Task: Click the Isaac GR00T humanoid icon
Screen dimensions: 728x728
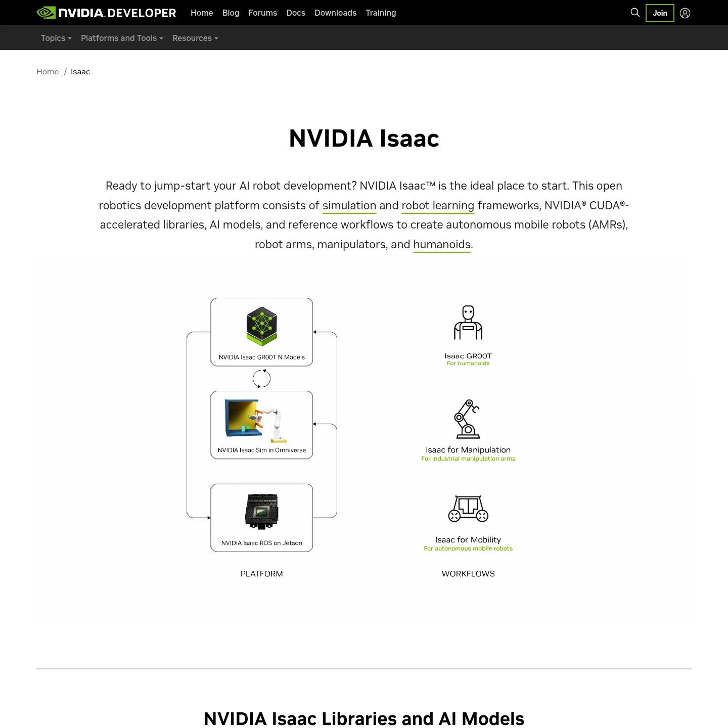Action: pos(468,323)
